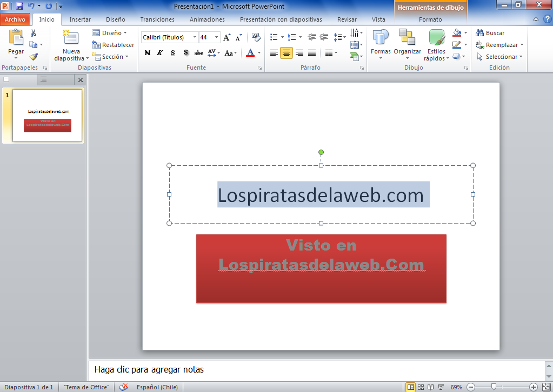
Task: Switch to slide sorter view button
Action: point(421,387)
